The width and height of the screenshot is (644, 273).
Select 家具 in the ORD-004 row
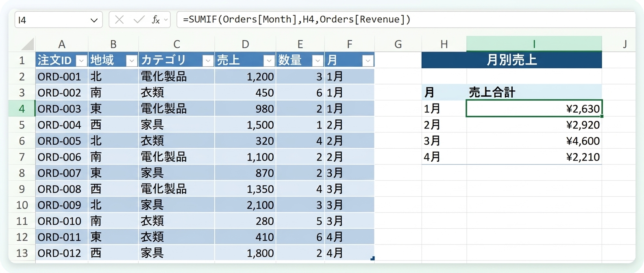pos(176,125)
